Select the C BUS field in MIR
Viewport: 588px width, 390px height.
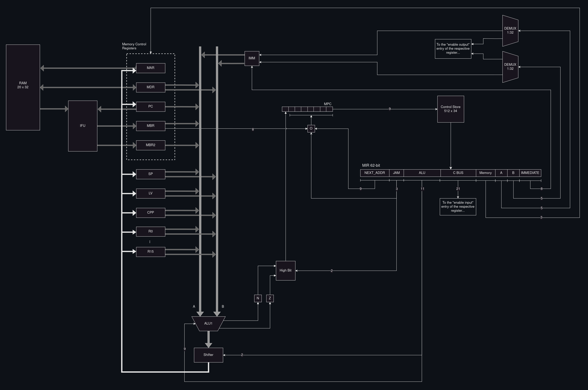(458, 173)
